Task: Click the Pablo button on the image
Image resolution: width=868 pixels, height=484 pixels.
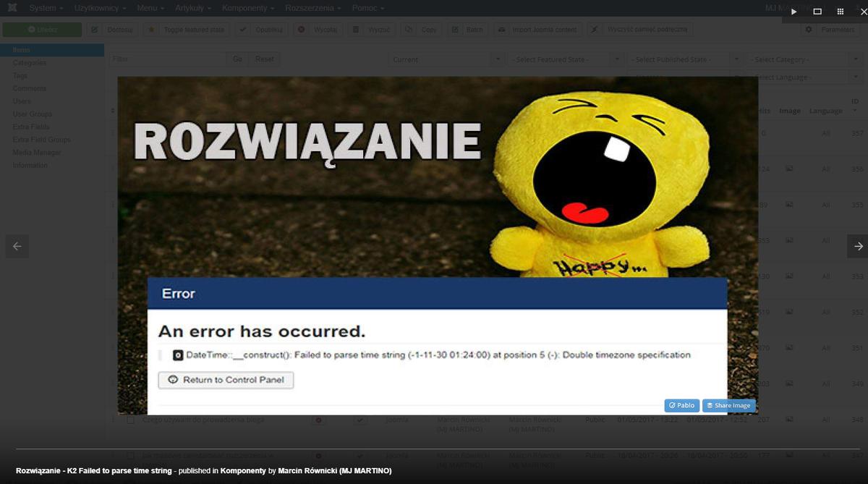Action: click(682, 405)
